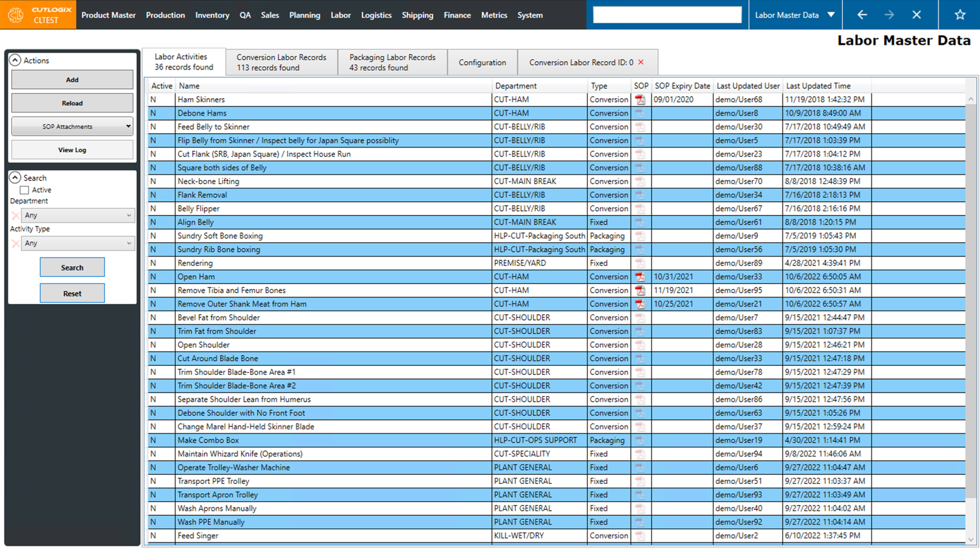The width and height of the screenshot is (980, 549).
Task: Open the Planning menu
Action: click(x=305, y=15)
